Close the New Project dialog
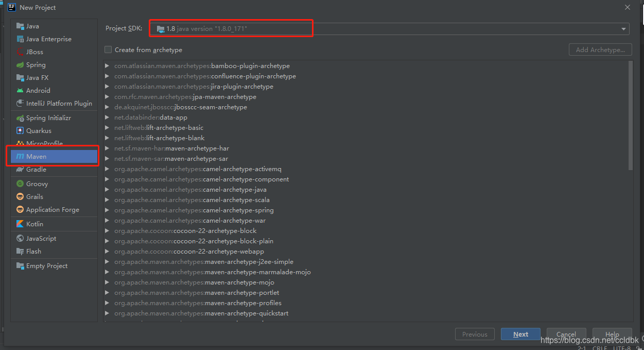Viewport: 644px width, 350px height. 627,7
